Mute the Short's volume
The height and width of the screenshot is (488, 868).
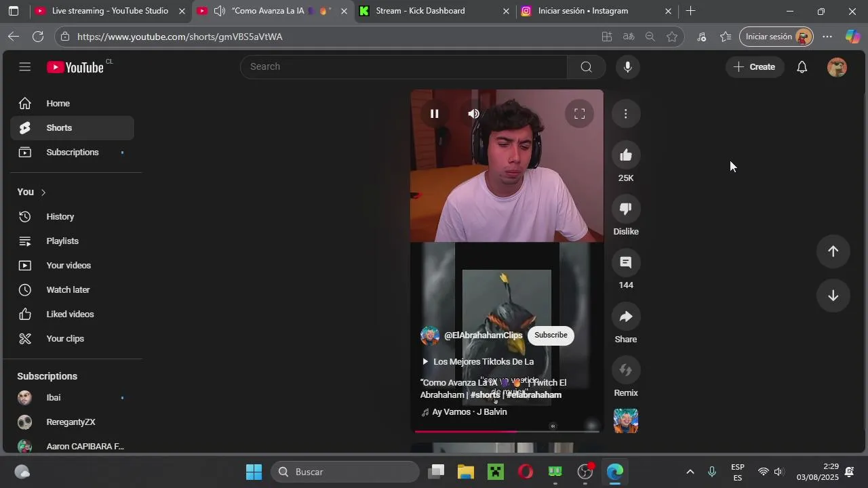(x=474, y=114)
